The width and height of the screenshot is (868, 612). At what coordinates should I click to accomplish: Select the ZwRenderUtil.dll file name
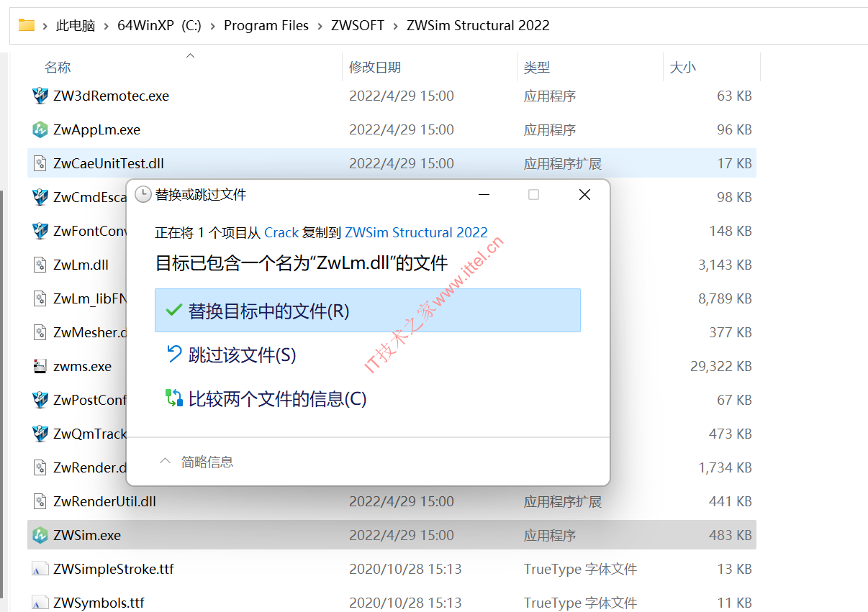(104, 501)
